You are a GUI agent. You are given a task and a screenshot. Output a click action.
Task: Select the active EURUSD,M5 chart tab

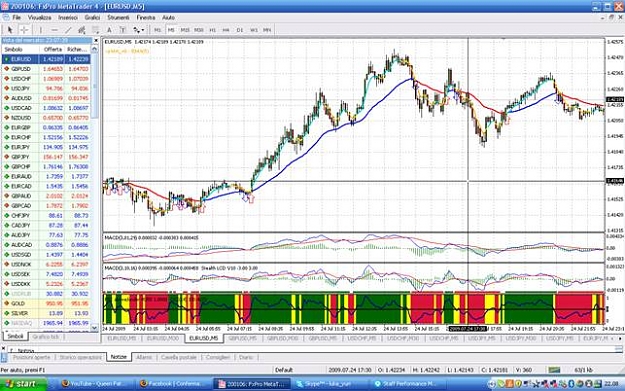click(x=204, y=338)
